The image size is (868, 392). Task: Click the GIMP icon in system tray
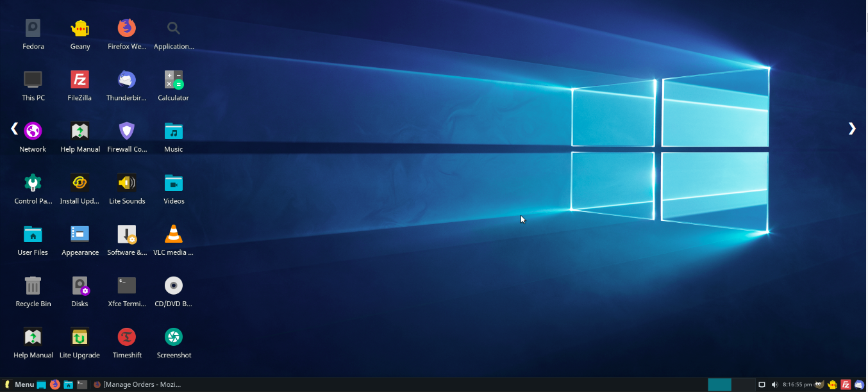pos(819,384)
